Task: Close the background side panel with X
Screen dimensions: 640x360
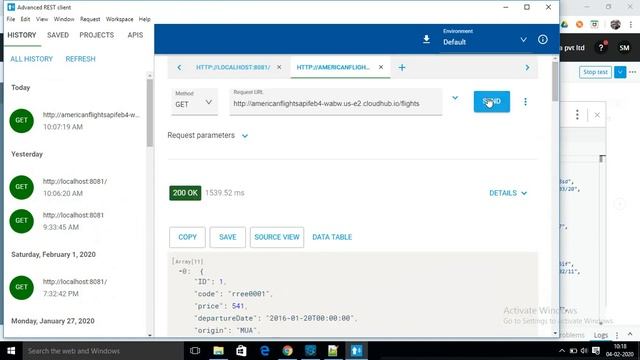Action: coord(597,115)
